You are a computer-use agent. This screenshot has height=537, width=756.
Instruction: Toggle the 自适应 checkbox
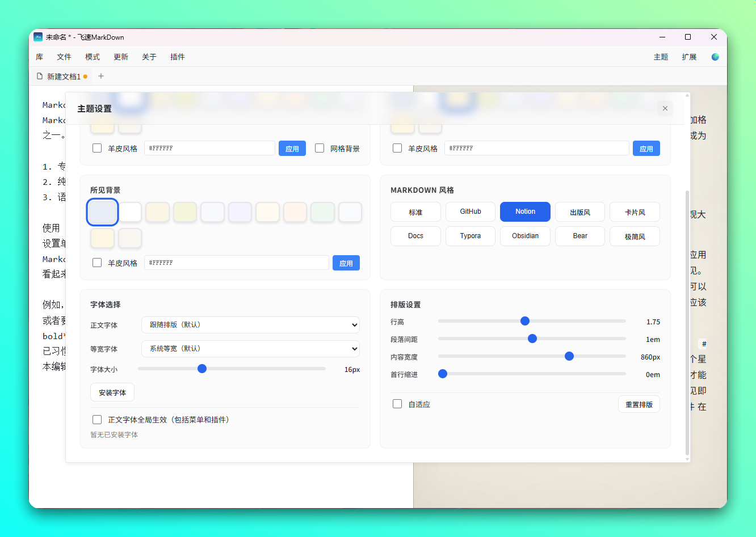tap(397, 404)
